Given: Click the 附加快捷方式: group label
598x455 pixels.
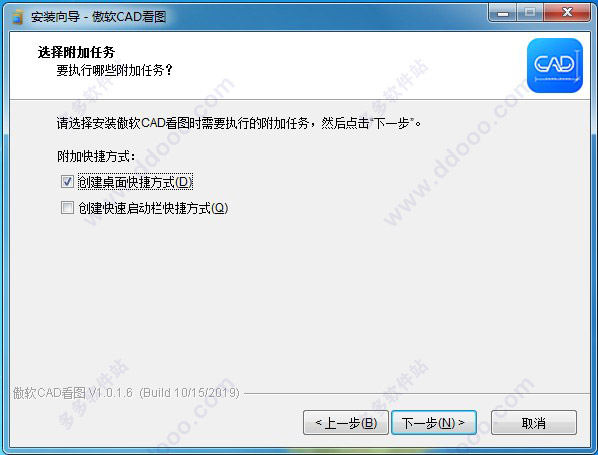Looking at the screenshot, I should (x=96, y=156).
